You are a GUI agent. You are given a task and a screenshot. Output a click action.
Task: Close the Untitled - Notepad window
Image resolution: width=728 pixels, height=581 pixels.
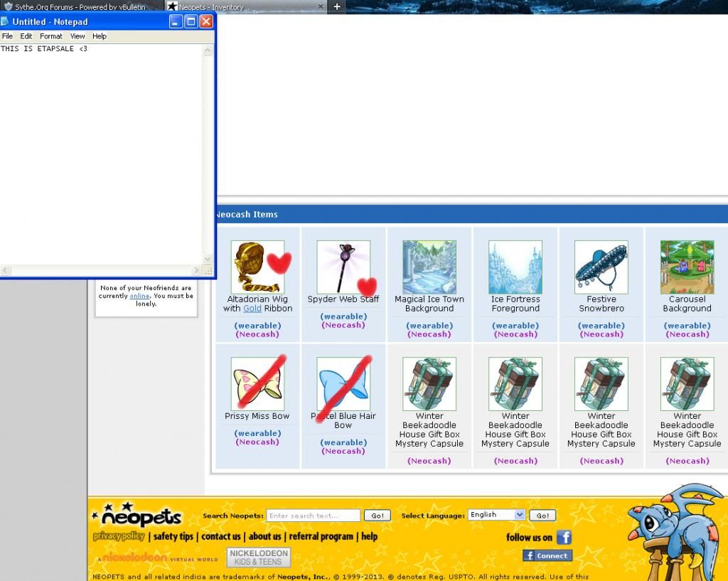206,21
